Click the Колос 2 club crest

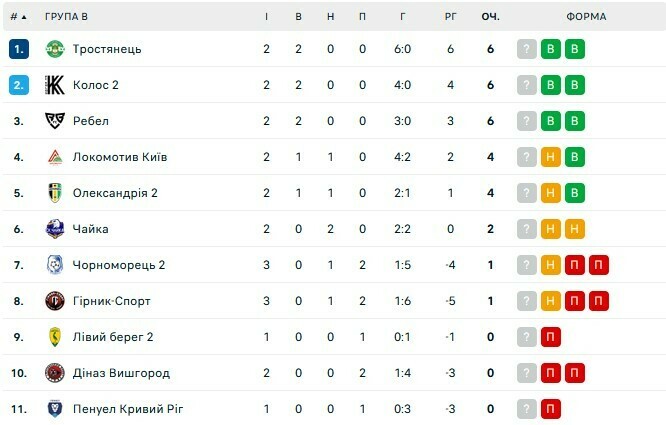tap(55, 85)
